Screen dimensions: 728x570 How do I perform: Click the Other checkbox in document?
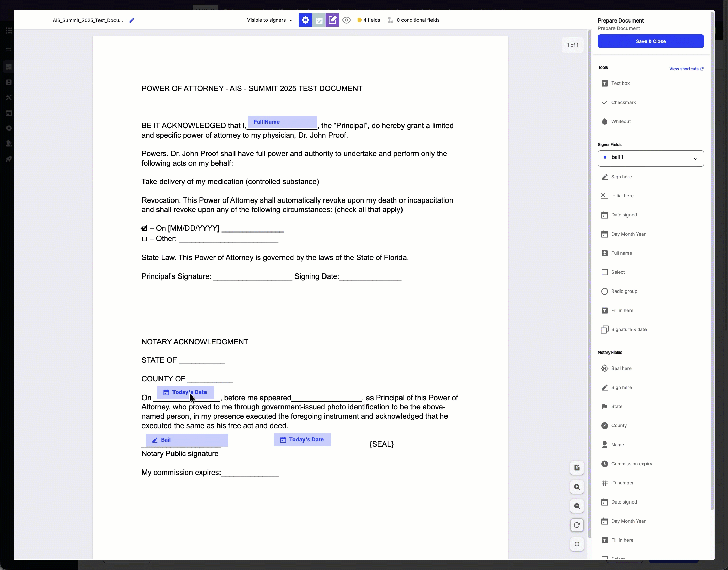coord(145,239)
